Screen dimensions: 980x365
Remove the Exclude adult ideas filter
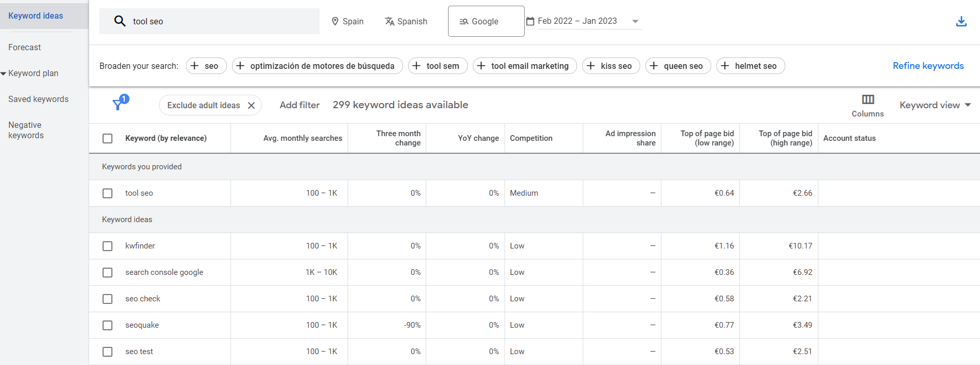click(251, 105)
